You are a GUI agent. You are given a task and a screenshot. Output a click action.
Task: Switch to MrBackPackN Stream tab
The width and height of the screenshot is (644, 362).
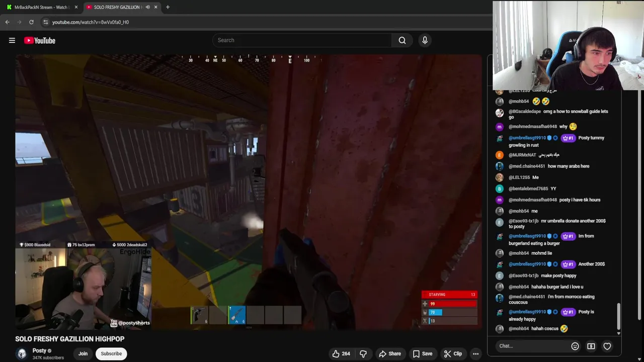tap(41, 7)
